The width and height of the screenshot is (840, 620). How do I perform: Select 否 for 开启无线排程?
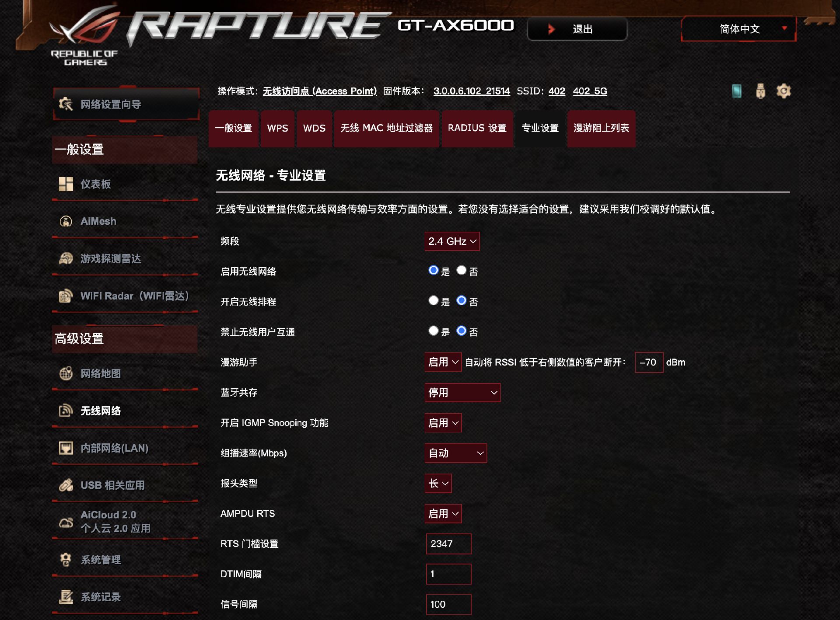[x=461, y=300]
